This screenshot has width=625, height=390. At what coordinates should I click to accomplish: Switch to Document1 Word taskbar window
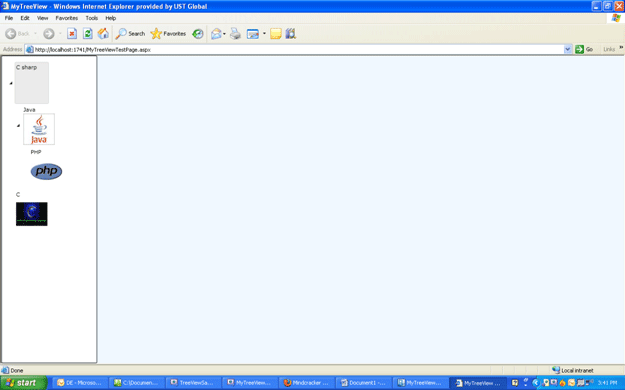[x=363, y=383]
